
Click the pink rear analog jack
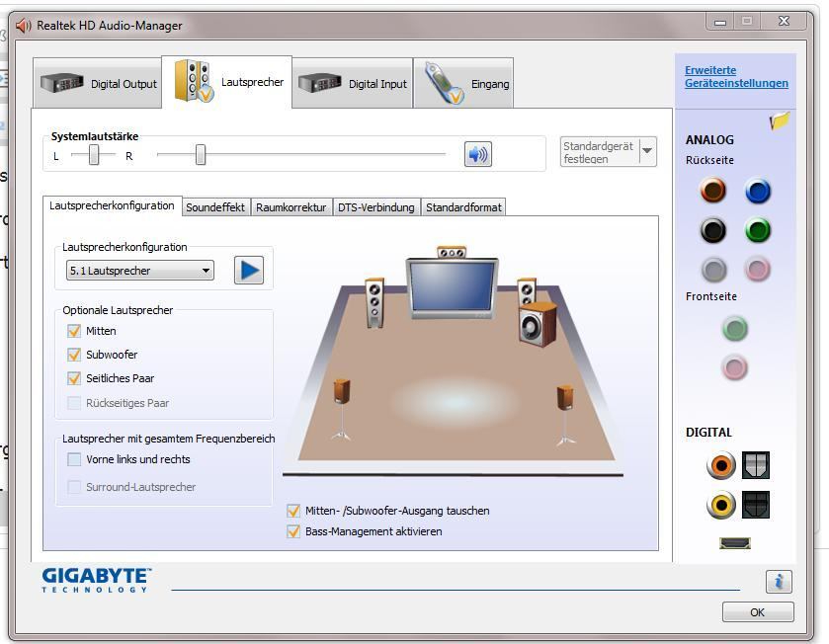[758, 270]
